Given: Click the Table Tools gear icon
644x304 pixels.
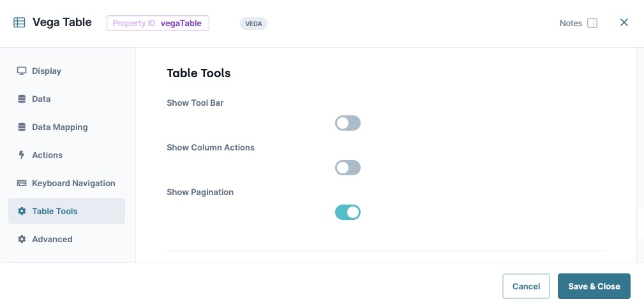Looking at the screenshot, I should (22, 212).
